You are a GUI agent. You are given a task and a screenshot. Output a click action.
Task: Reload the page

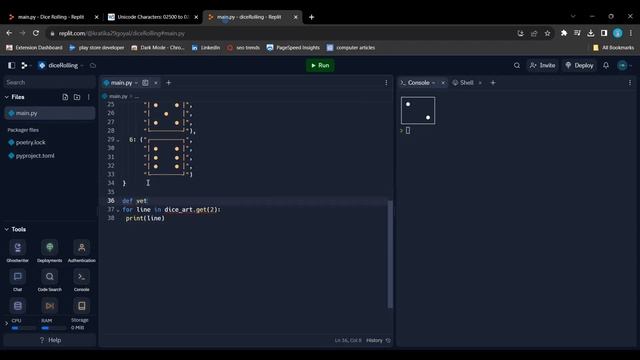tap(36, 33)
